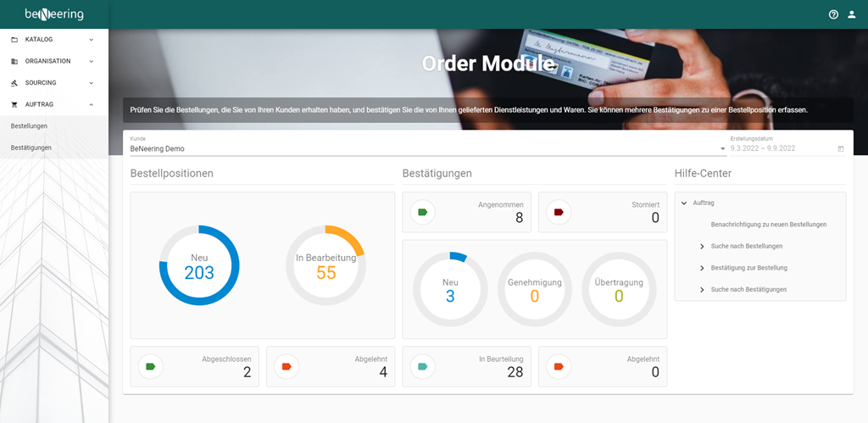Open Bestätigungen in the sidebar
Viewport: 868px width, 423px height.
pyautogui.click(x=31, y=147)
